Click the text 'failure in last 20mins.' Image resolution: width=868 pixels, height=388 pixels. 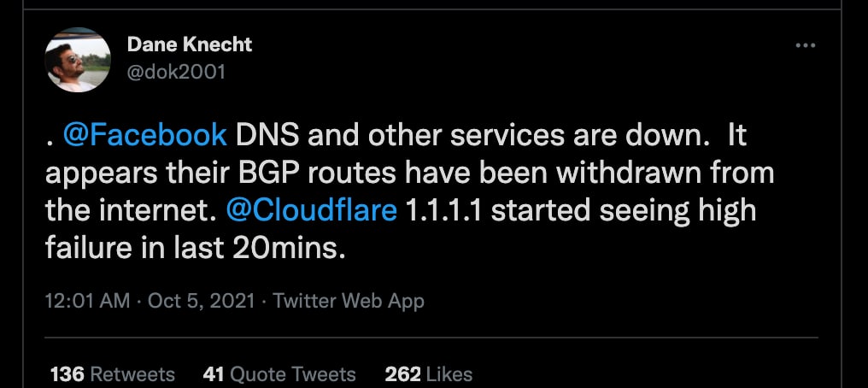(x=196, y=248)
